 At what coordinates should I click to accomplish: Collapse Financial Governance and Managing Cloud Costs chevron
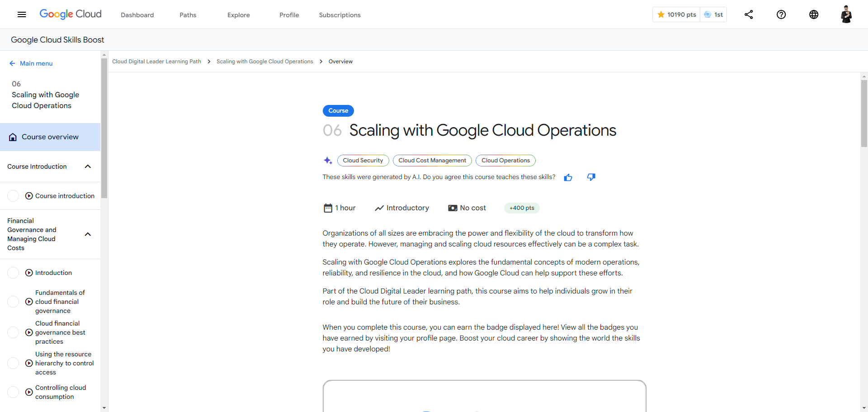coord(88,234)
